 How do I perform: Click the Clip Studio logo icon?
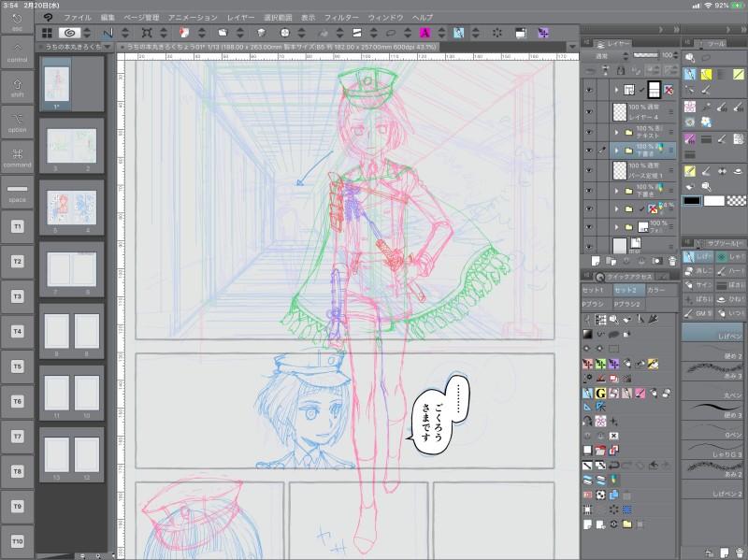[48, 18]
